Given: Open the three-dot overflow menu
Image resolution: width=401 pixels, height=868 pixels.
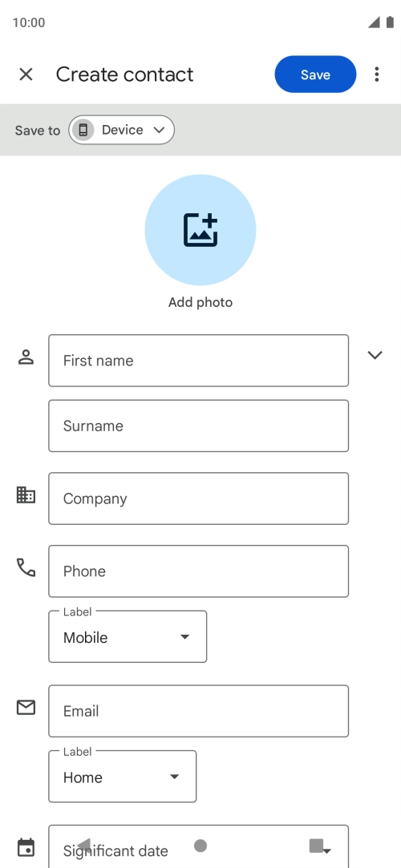Looking at the screenshot, I should pyautogui.click(x=377, y=75).
